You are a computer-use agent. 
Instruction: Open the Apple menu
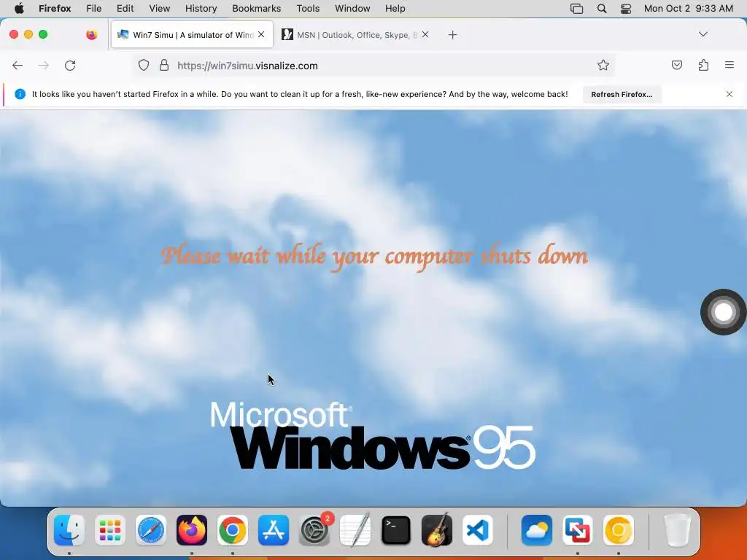[x=19, y=8]
